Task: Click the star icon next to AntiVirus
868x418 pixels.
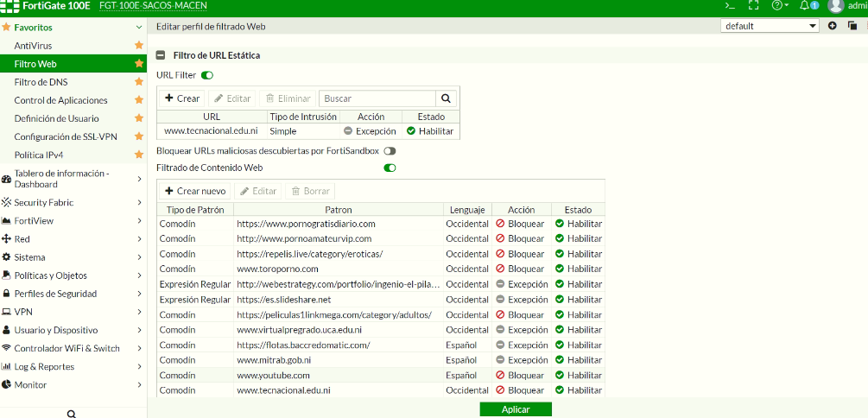Action: click(x=138, y=45)
